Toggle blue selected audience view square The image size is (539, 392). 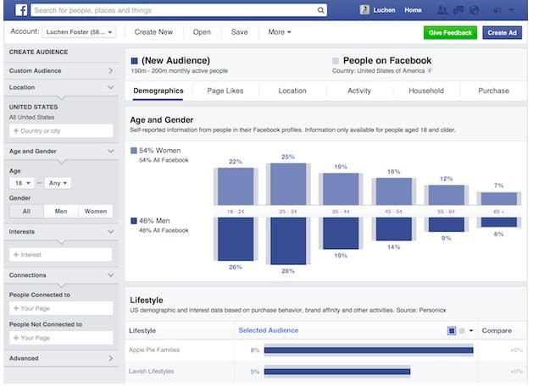tap(452, 330)
